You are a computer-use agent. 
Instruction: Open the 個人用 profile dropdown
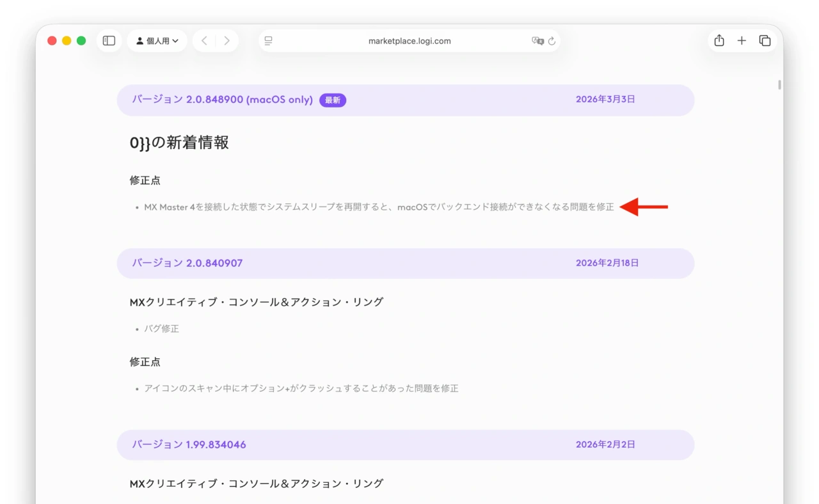click(x=157, y=40)
